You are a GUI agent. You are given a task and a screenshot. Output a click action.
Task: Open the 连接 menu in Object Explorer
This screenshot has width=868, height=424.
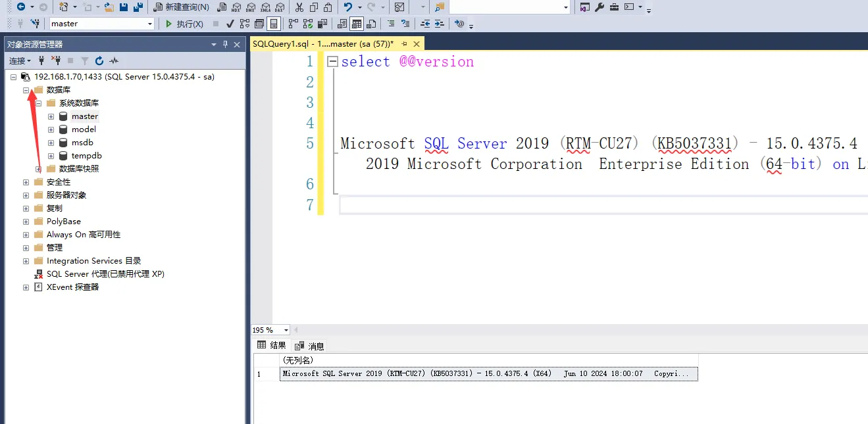16,60
